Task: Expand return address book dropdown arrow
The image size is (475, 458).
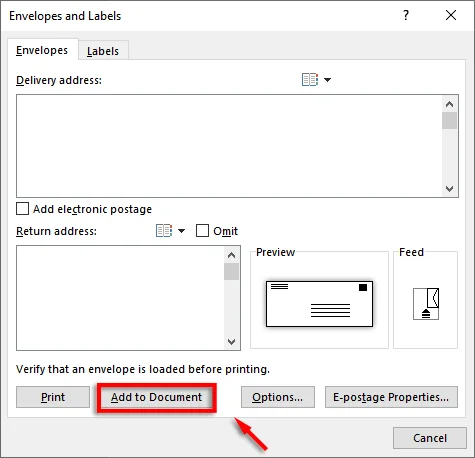Action: 181,231
